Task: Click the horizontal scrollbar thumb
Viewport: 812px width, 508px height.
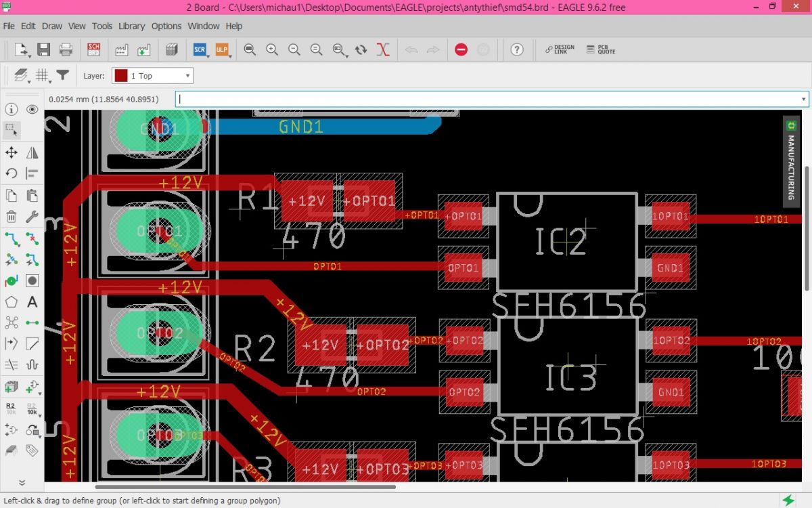Action: click(x=245, y=487)
